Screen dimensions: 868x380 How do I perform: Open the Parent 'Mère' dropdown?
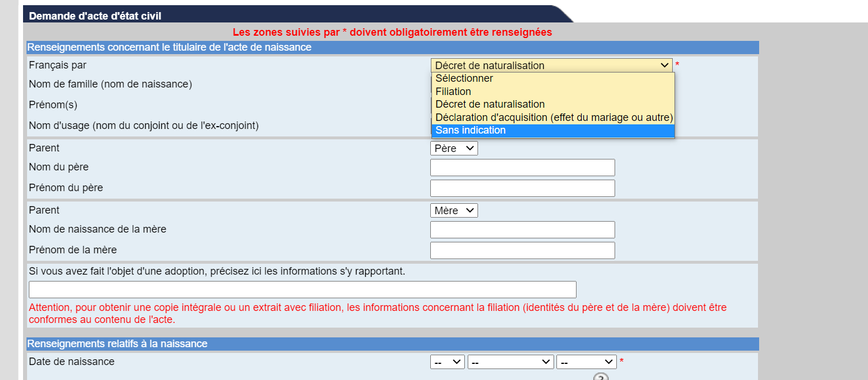point(454,211)
